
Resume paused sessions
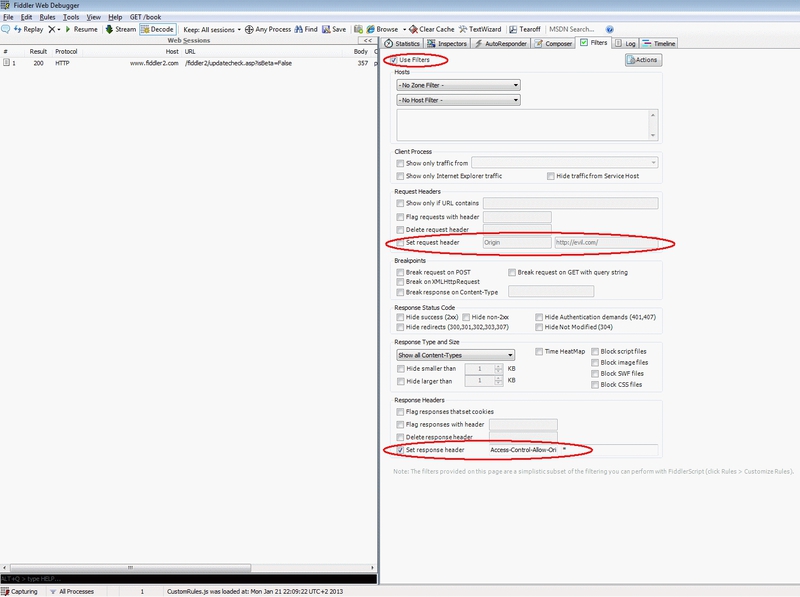81,30
